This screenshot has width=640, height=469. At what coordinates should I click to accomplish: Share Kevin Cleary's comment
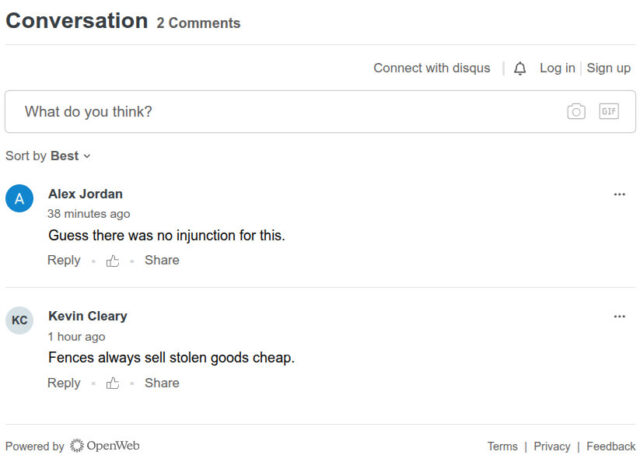pyautogui.click(x=162, y=383)
